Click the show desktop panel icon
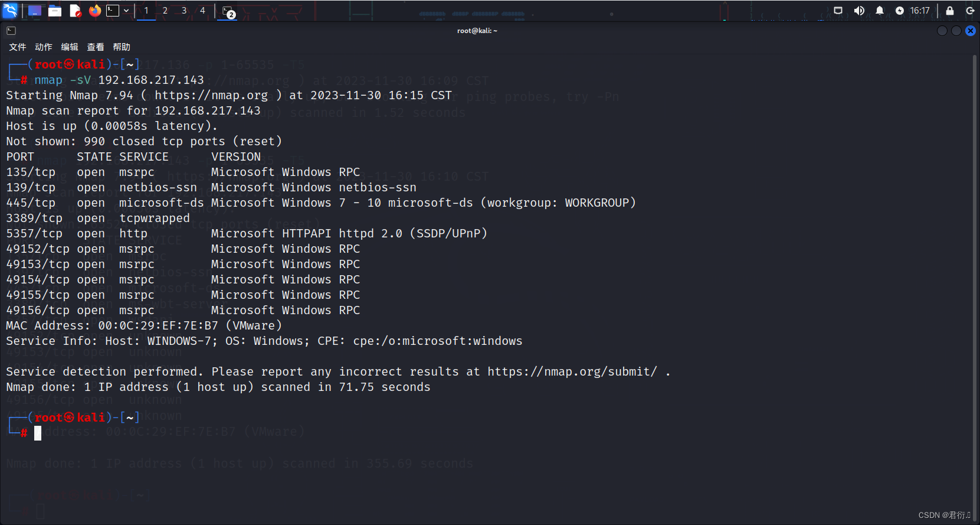The image size is (980, 525). click(35, 11)
